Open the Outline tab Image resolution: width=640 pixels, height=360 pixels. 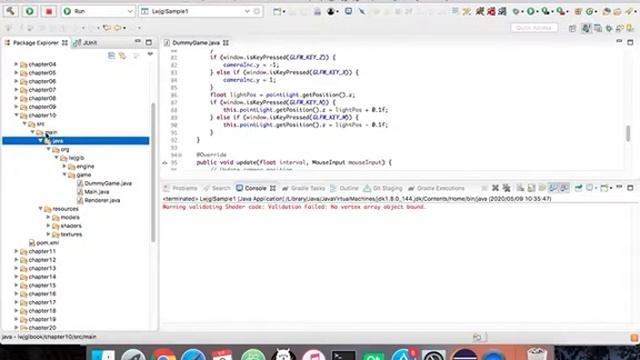344,188
